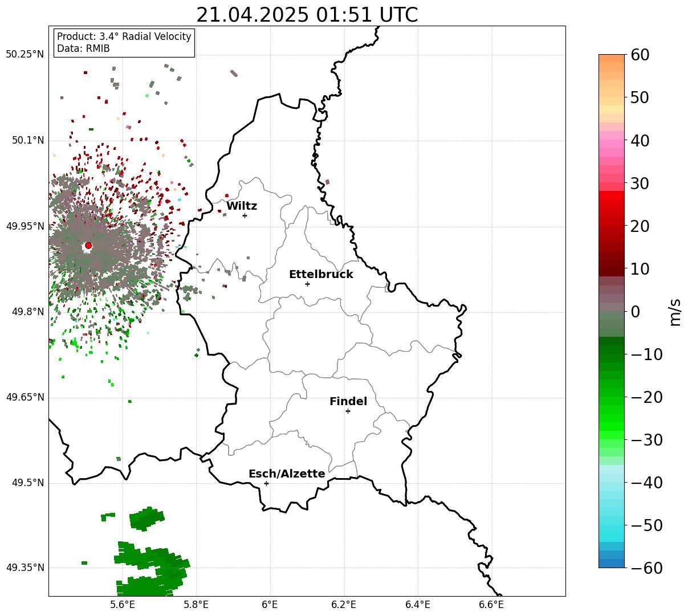Click the Wiltz station label
This screenshot has width=688, height=616.
[242, 206]
